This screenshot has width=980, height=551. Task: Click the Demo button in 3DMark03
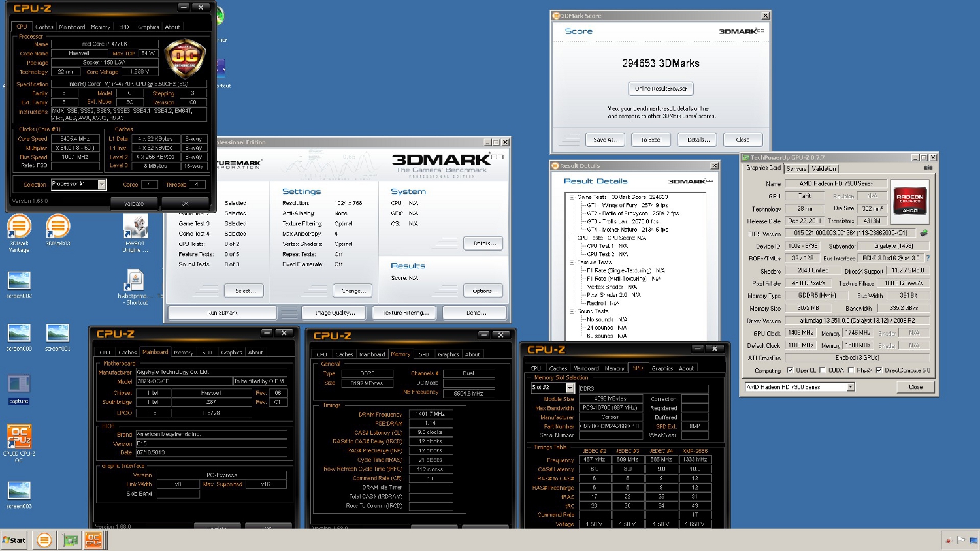click(x=476, y=313)
